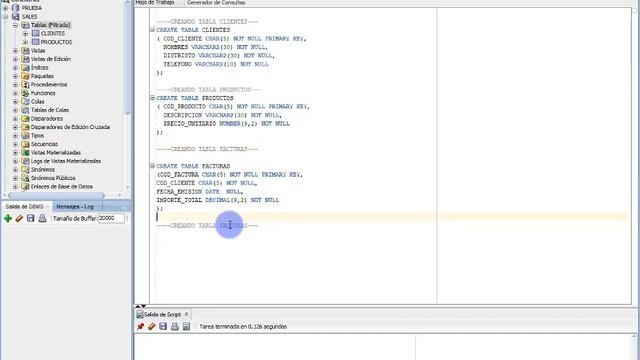
Task: Click the Sinónimos folder icon
Action: click(25, 169)
